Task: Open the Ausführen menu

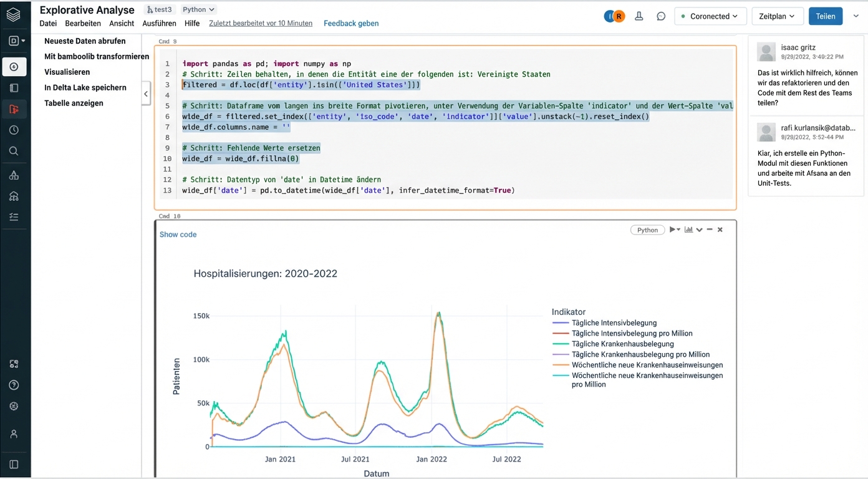Action: (158, 23)
